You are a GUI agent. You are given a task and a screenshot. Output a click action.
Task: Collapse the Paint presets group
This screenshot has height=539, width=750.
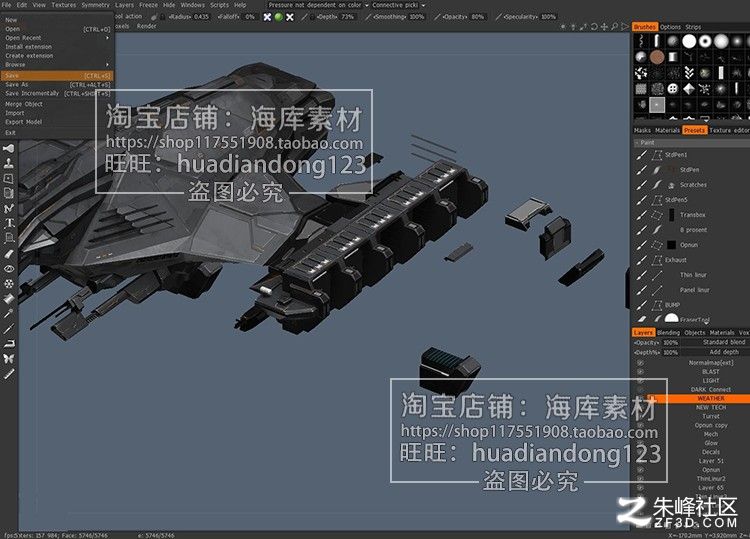click(x=638, y=143)
